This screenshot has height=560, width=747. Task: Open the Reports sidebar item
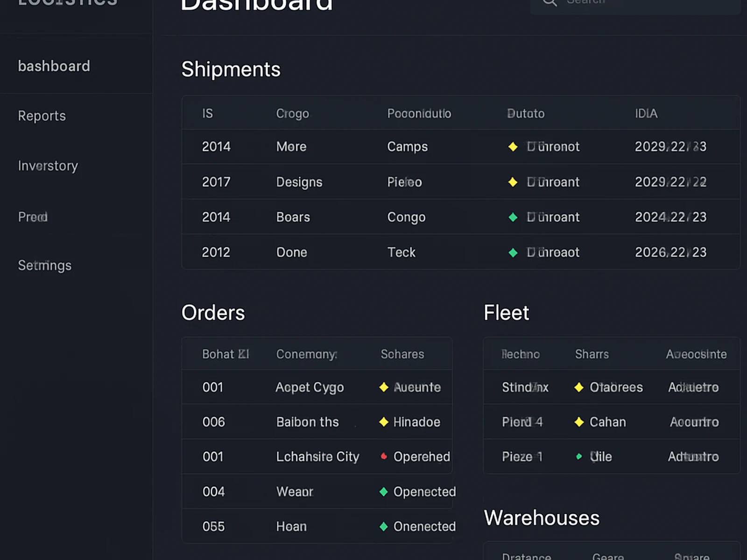click(x=42, y=116)
